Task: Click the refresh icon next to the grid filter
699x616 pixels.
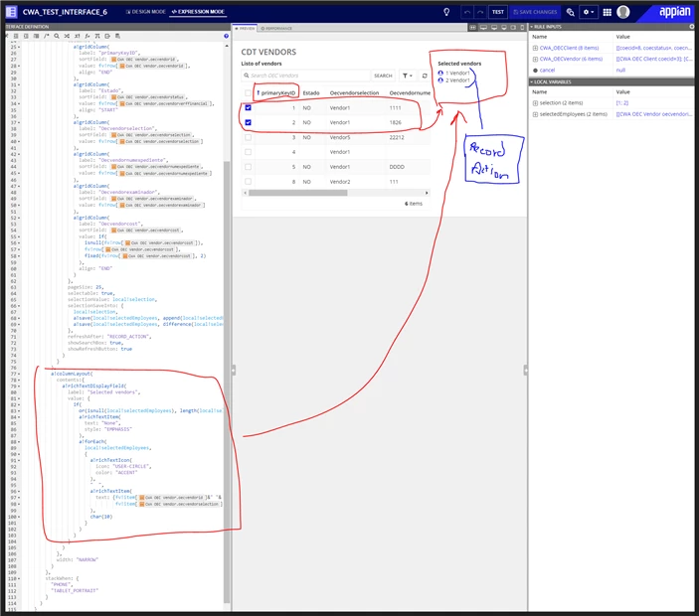Action: (x=425, y=76)
